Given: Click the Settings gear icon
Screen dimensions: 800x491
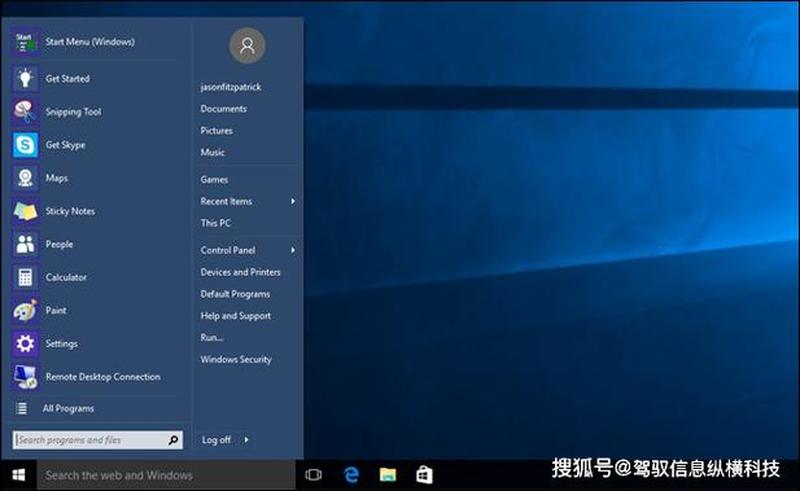Looking at the screenshot, I should [x=25, y=343].
